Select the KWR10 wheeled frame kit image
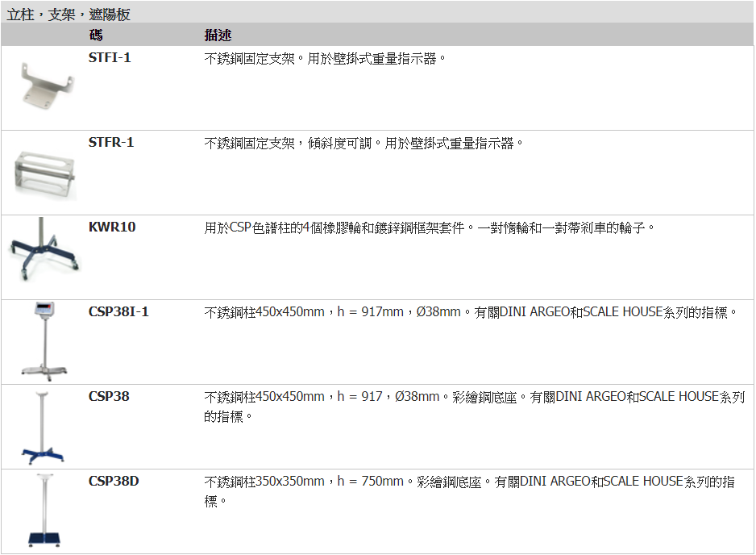This screenshot has width=756, height=555. pos(44,248)
